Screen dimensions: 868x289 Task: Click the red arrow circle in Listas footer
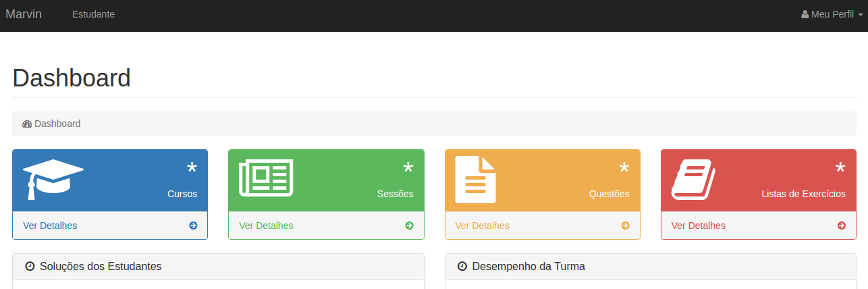pos(842,226)
